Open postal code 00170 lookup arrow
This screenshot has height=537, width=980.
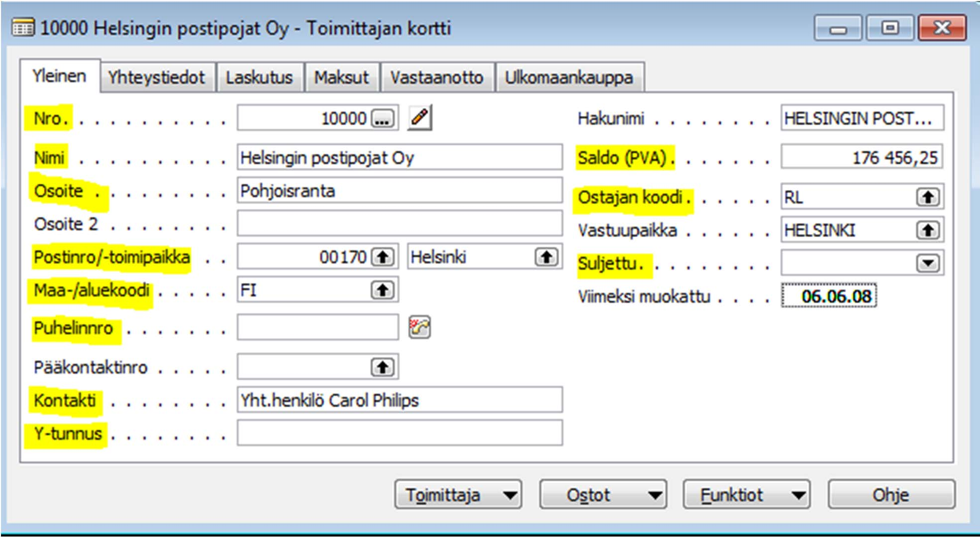point(383,257)
